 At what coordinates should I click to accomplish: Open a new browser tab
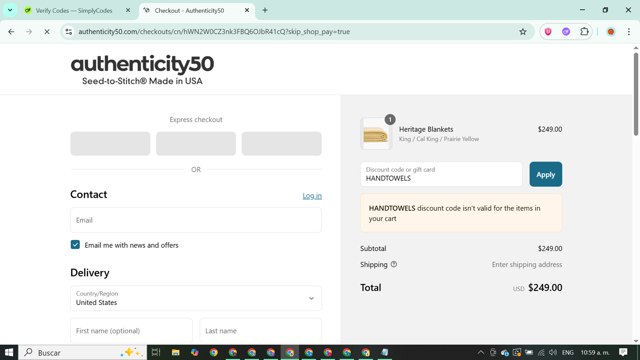(265, 10)
